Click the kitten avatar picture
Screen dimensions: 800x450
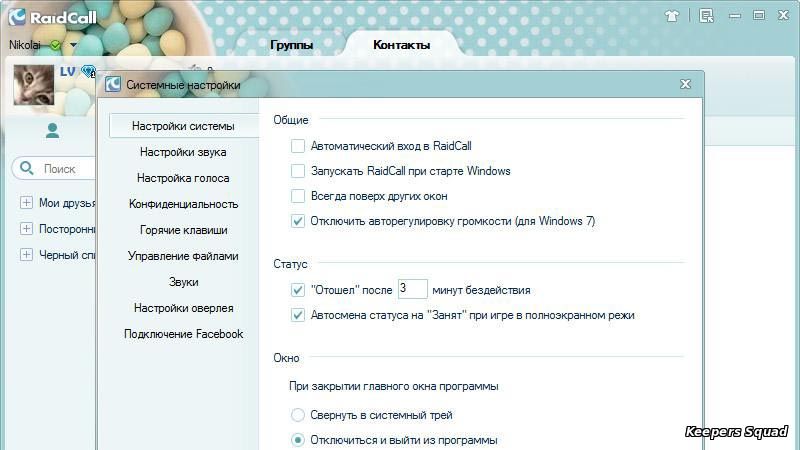coord(34,85)
